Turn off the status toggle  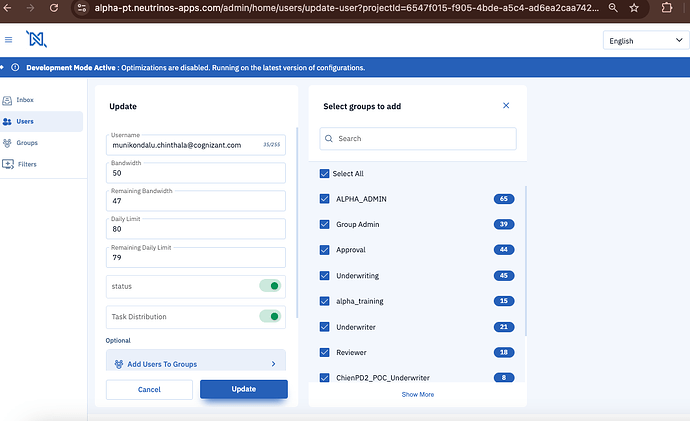270,286
